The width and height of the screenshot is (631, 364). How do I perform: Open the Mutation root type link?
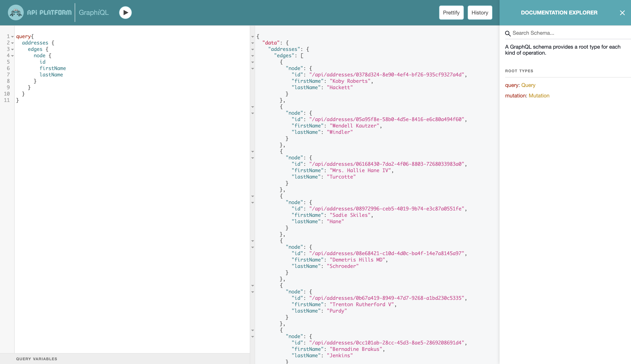[539, 96]
